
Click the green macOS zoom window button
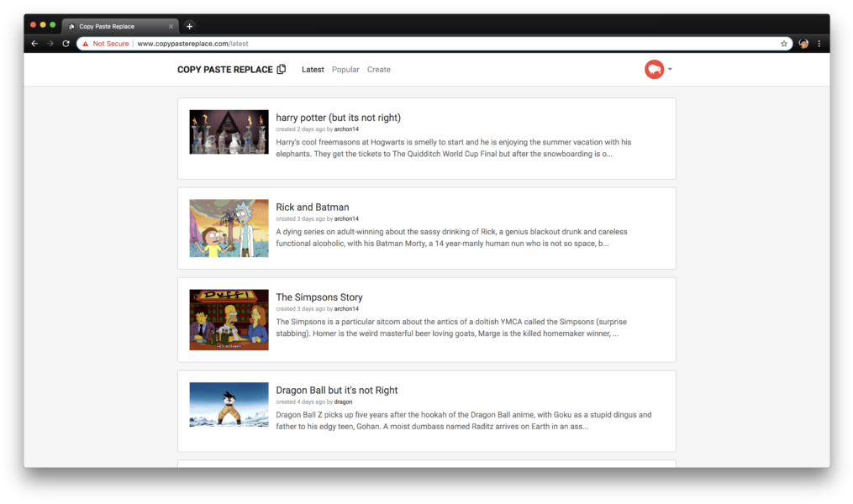pyautogui.click(x=53, y=25)
